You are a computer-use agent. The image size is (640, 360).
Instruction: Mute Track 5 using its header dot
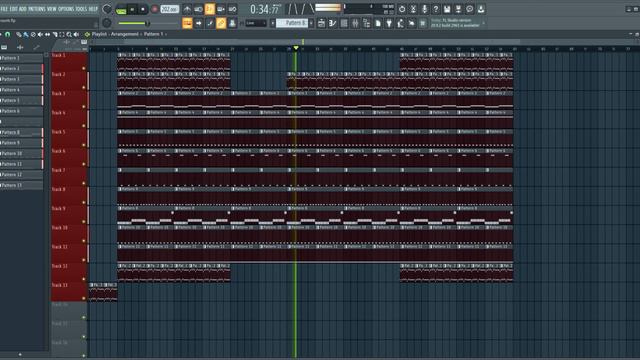click(x=84, y=145)
